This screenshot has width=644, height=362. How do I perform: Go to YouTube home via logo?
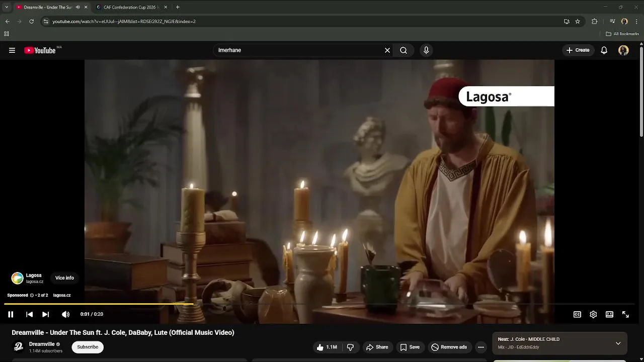tap(40, 50)
